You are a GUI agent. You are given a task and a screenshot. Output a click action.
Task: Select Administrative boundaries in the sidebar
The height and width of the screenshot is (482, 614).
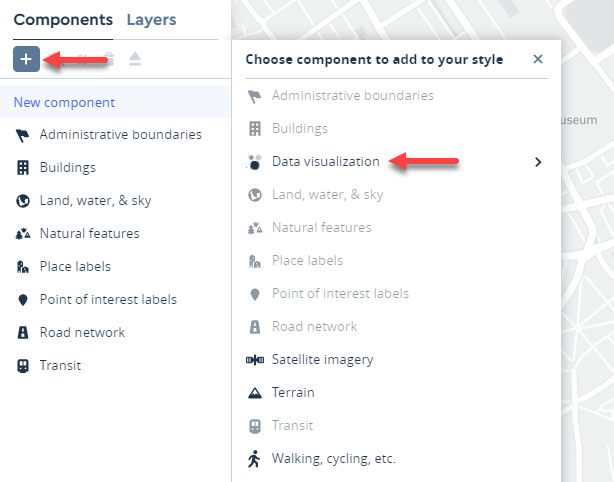coord(120,135)
